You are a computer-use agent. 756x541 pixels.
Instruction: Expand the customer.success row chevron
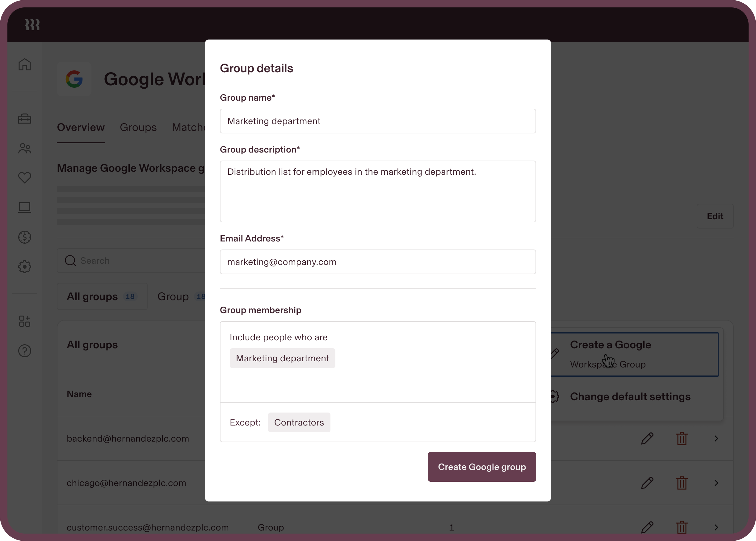[x=716, y=527]
